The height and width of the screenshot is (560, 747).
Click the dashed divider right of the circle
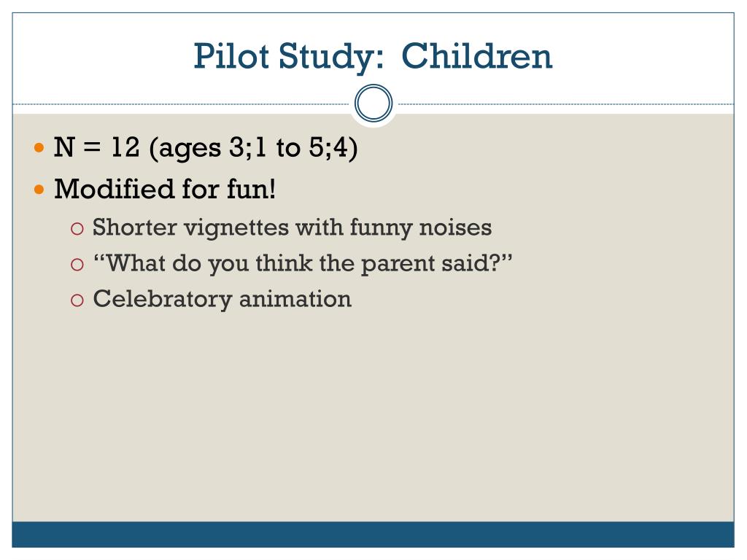[x=562, y=104]
